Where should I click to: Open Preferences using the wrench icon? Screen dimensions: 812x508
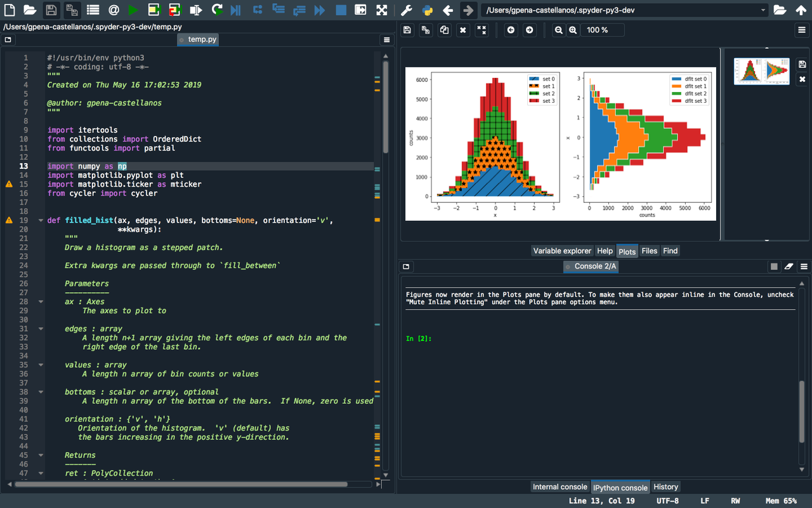[x=407, y=10]
